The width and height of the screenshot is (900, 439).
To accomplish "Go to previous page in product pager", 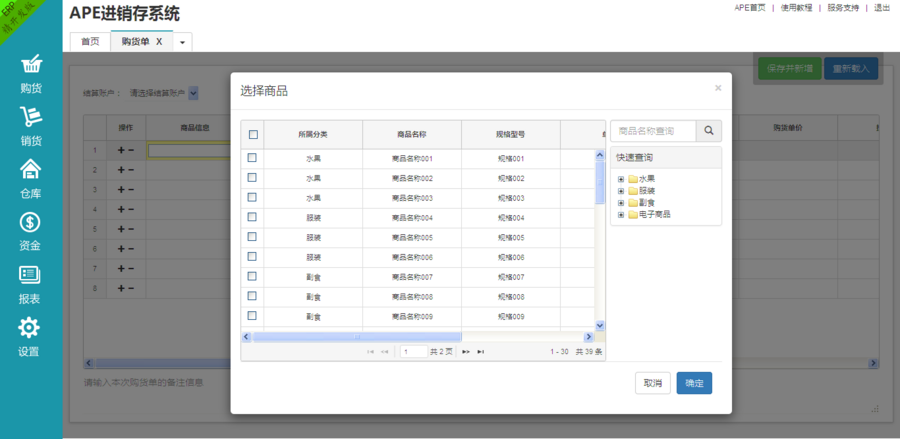I will (x=385, y=352).
